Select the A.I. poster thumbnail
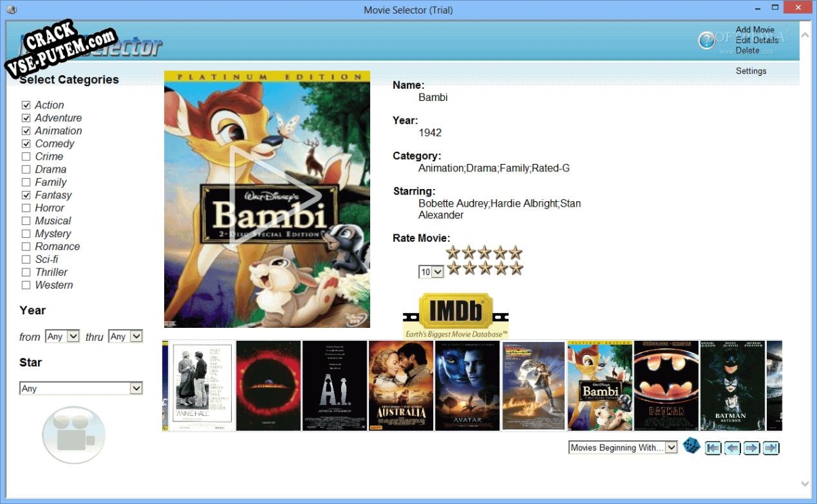The image size is (817, 504). 334,385
